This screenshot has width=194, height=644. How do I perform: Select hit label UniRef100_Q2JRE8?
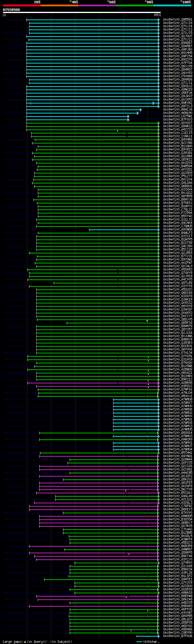pyautogui.click(x=178, y=253)
